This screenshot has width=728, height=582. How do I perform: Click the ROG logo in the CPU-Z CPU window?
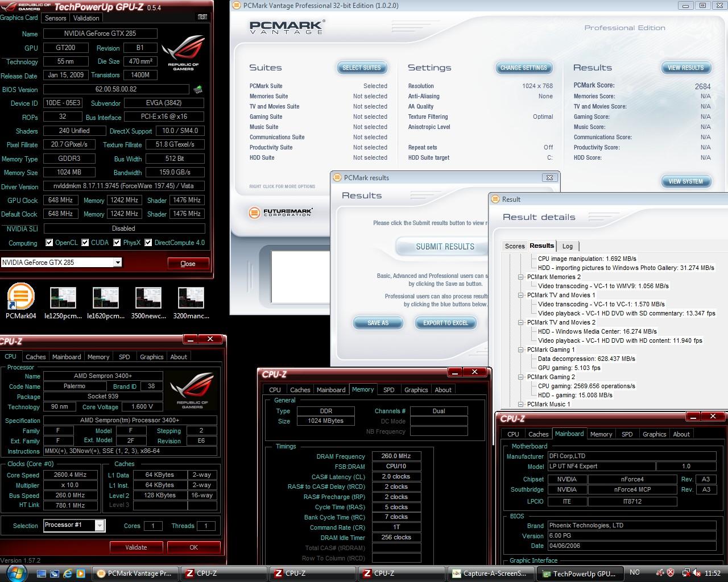(x=192, y=390)
